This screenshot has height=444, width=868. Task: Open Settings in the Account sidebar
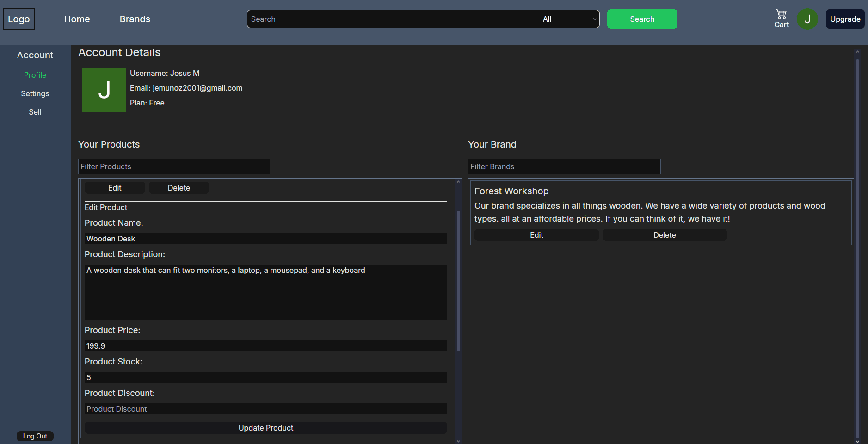[35, 93]
